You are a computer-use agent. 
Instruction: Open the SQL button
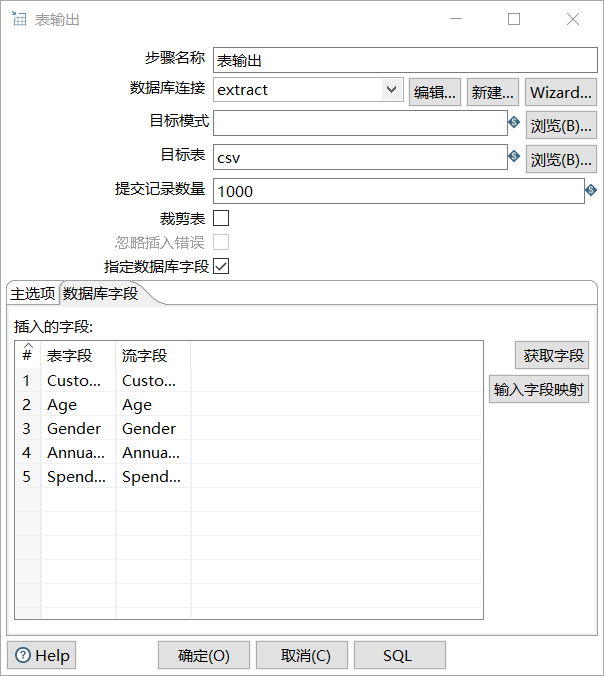[400, 655]
